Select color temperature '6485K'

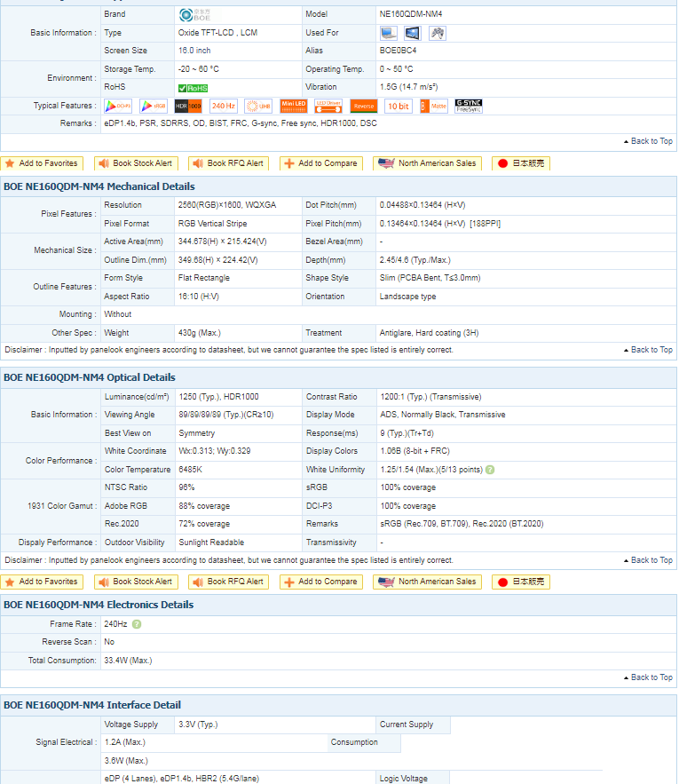(x=191, y=470)
